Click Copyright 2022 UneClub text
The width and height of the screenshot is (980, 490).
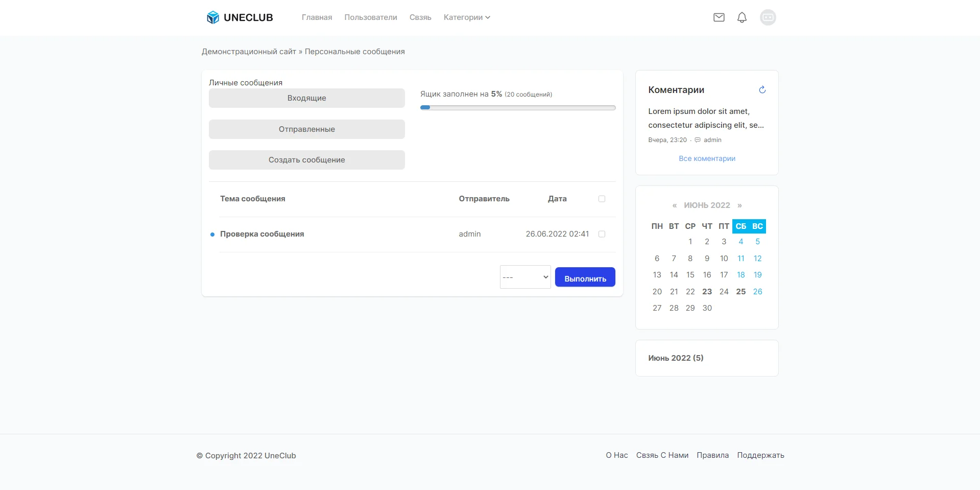246,456
